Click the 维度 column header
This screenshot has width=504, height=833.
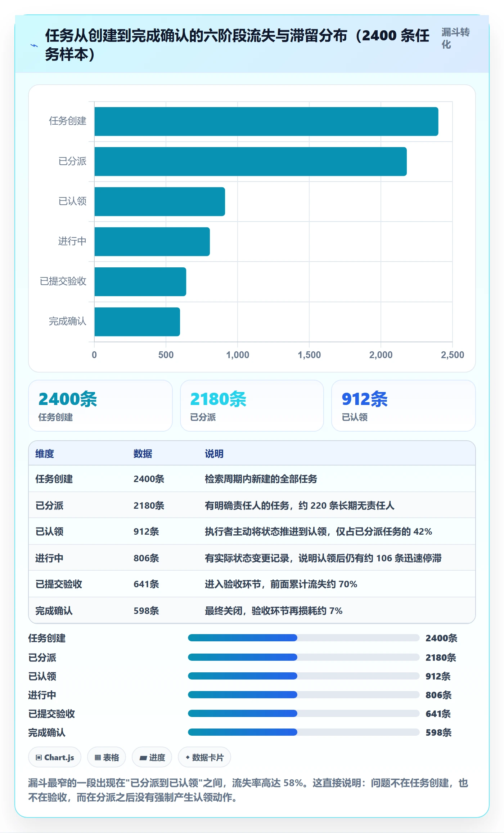(x=45, y=454)
